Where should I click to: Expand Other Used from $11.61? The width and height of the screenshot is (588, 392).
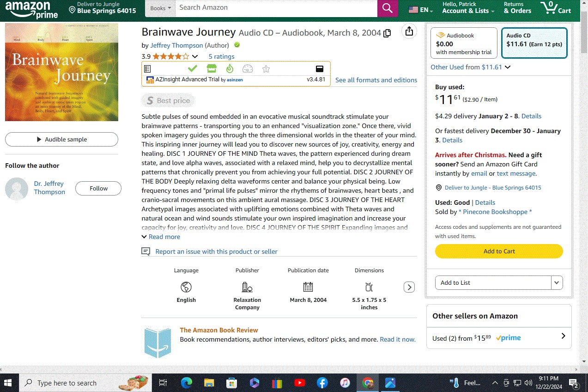tap(470, 67)
